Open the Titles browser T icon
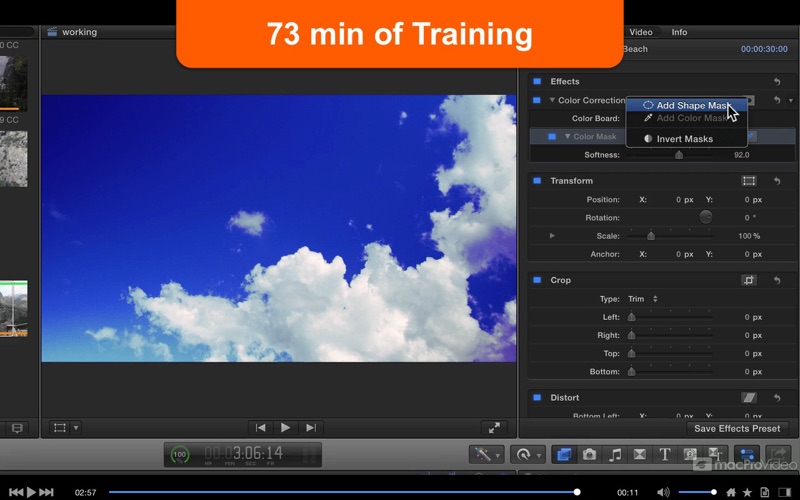This screenshot has width=800, height=500. tap(664, 454)
